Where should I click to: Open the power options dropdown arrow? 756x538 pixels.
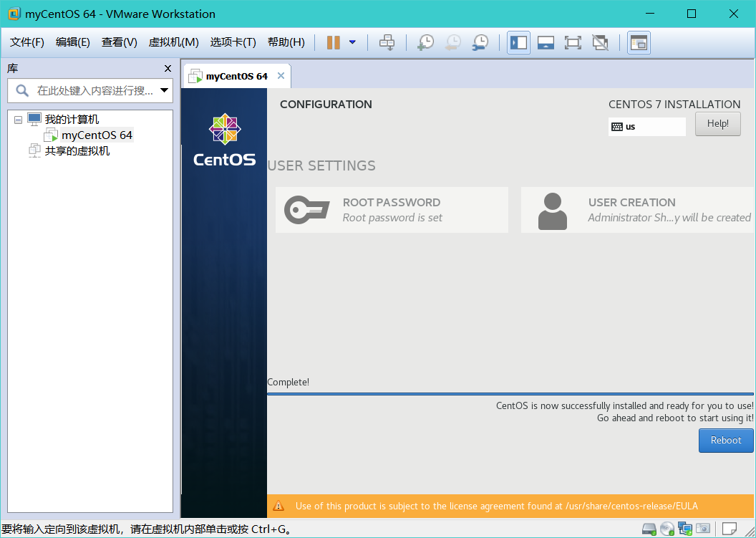click(352, 42)
